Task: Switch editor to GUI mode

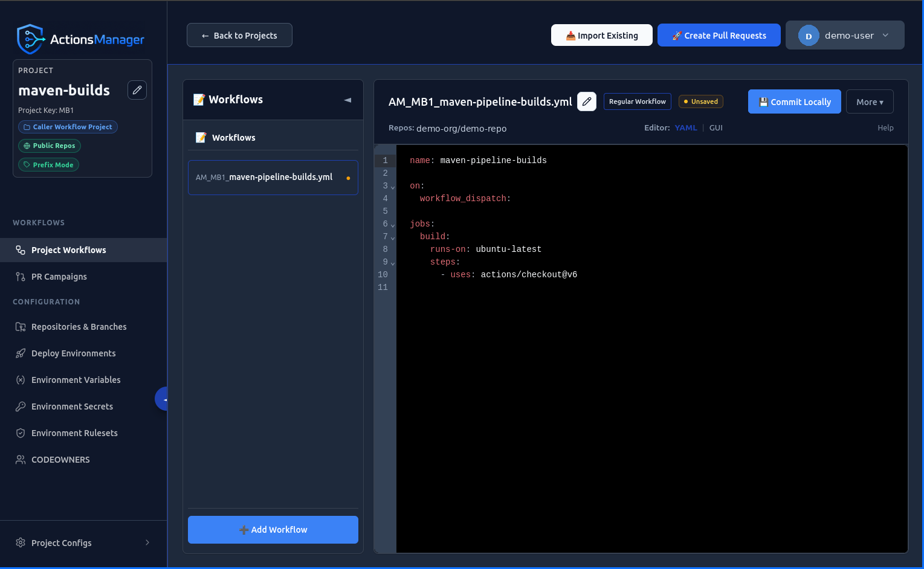Action: tap(716, 128)
